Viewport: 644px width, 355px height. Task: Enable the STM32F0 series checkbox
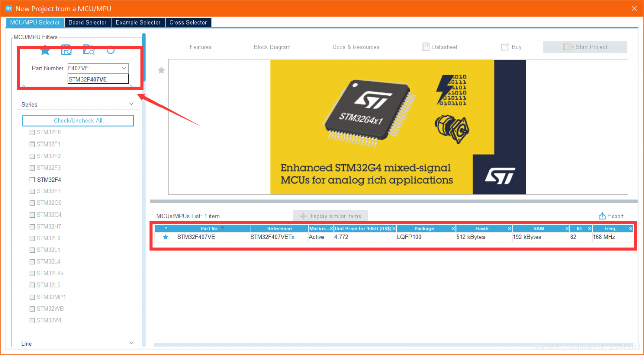(32, 132)
